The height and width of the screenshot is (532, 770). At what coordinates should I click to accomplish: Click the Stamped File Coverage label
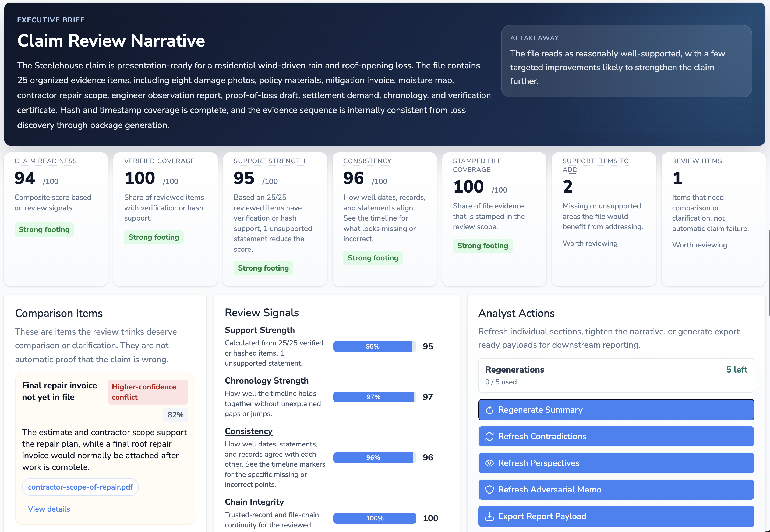pyautogui.click(x=477, y=165)
